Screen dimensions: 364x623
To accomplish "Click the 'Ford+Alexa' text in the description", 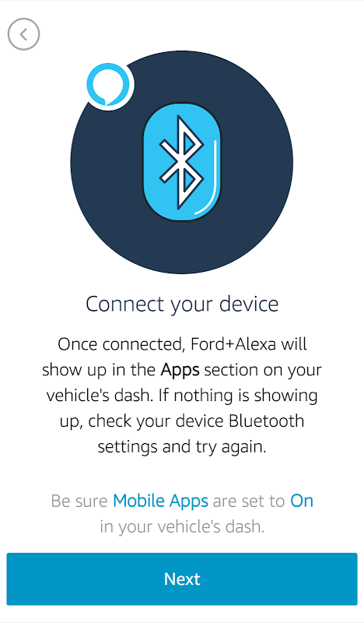I will pos(233,344).
